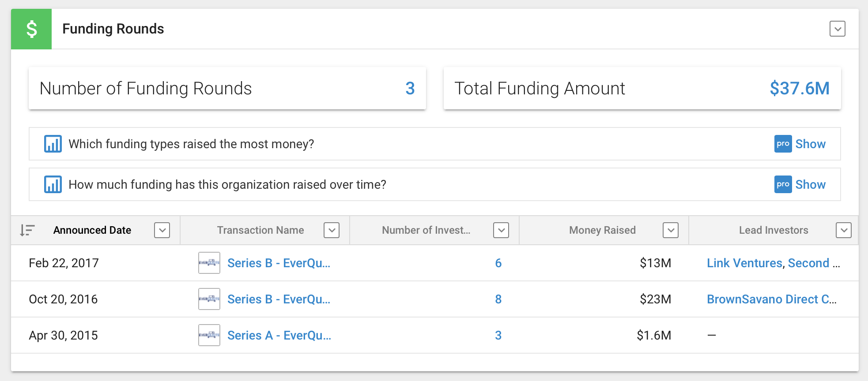The width and height of the screenshot is (868, 381).
Task: Open the Transaction Name column dropdown
Action: pyautogui.click(x=332, y=230)
